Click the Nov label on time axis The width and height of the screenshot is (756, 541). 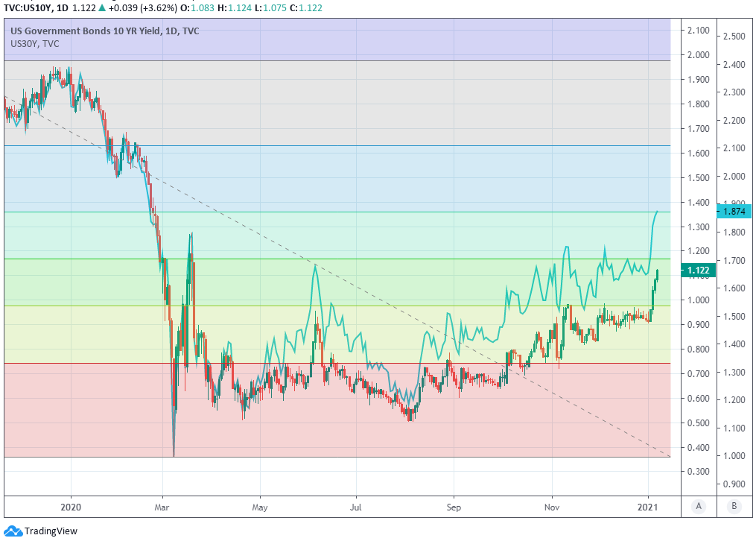tap(552, 507)
